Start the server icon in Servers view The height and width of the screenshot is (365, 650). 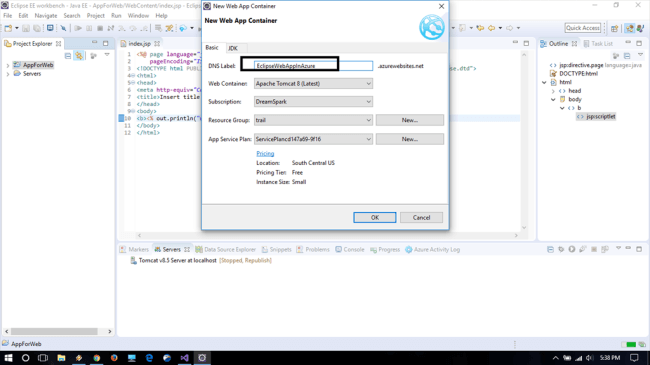(x=572, y=249)
